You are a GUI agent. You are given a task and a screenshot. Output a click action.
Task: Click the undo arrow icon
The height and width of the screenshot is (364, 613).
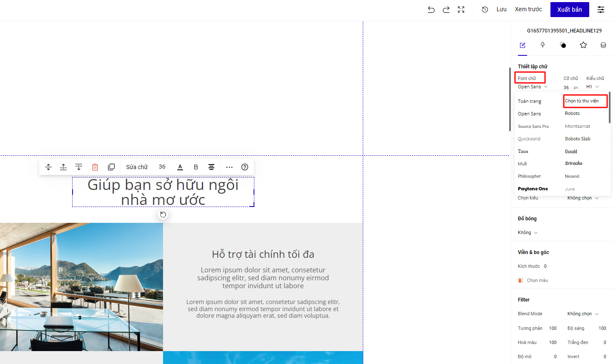431,10
